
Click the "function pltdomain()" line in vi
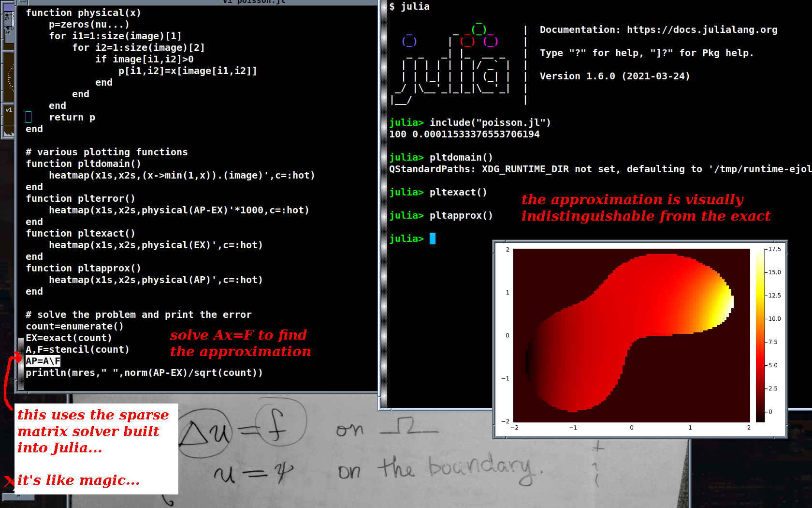click(83, 164)
